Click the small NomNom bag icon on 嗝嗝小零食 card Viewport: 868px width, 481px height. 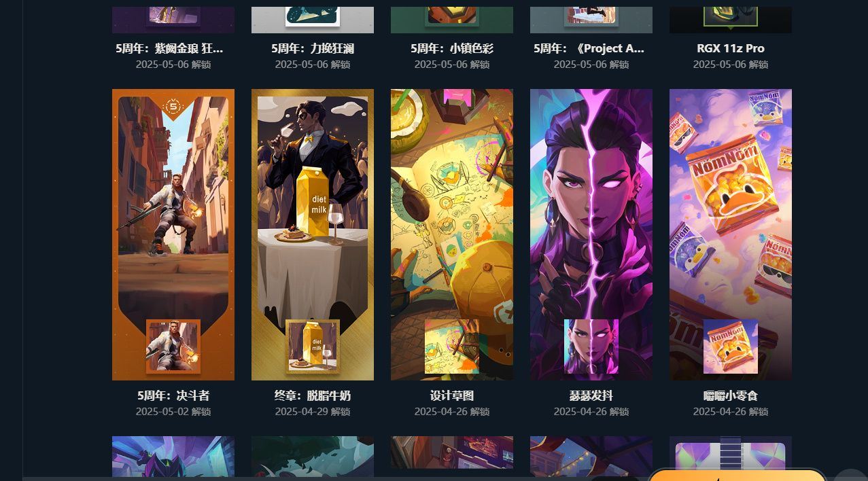pos(731,346)
